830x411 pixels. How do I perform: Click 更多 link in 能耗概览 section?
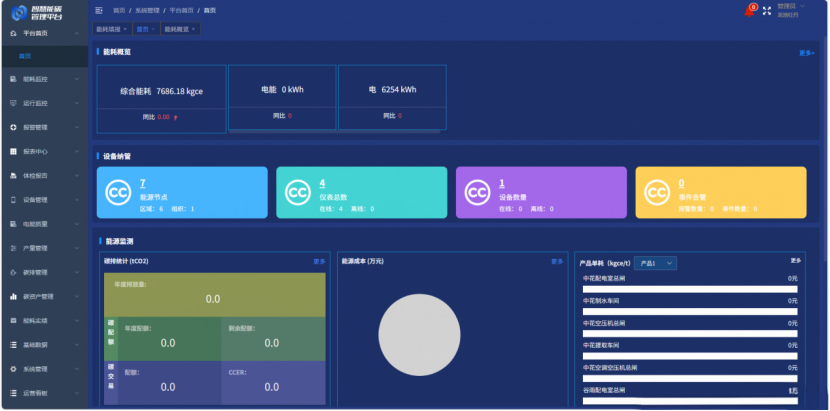click(x=806, y=52)
